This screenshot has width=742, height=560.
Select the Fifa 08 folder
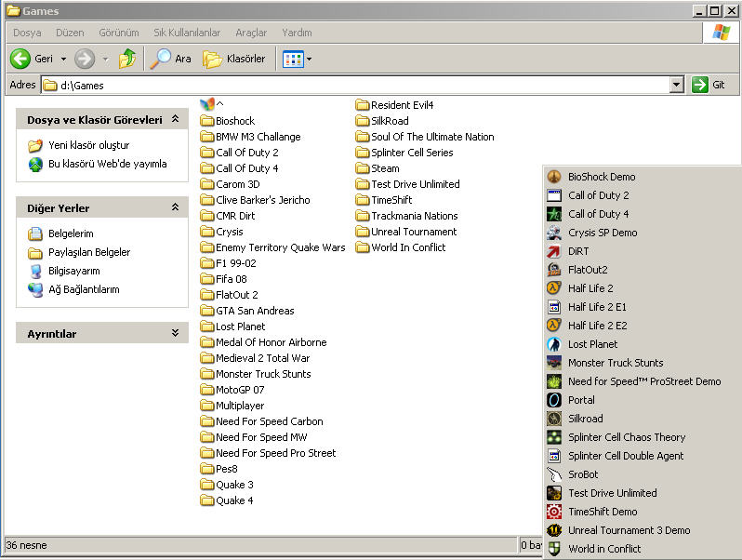click(224, 279)
